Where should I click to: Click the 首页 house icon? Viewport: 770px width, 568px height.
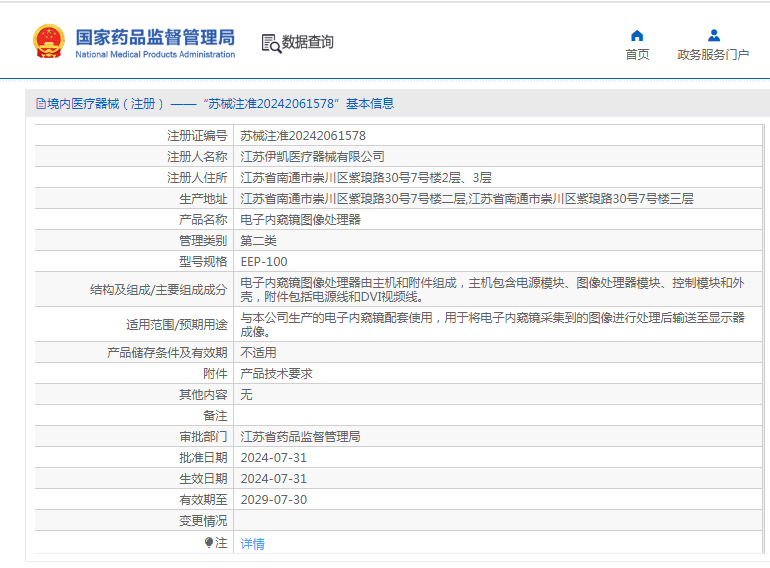(x=637, y=36)
